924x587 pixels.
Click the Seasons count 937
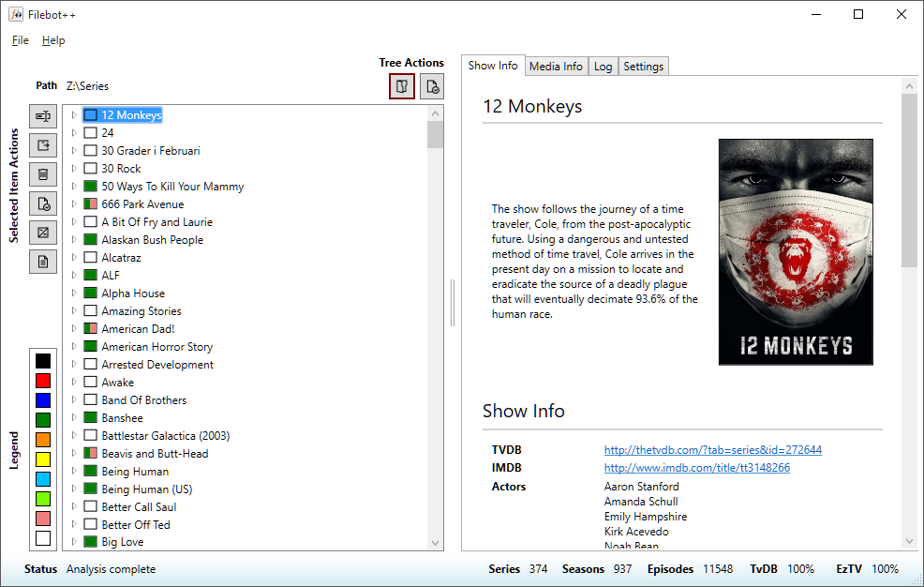click(622, 569)
